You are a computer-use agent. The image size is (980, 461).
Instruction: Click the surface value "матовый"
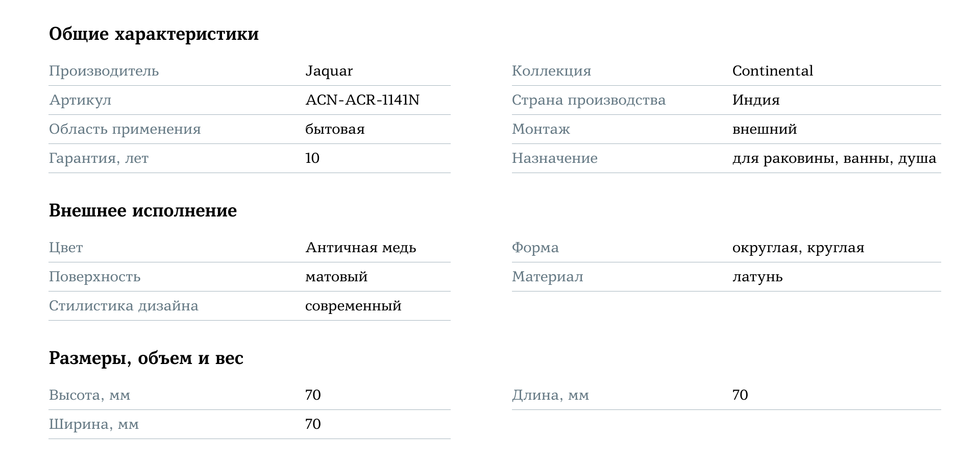pyautogui.click(x=336, y=277)
